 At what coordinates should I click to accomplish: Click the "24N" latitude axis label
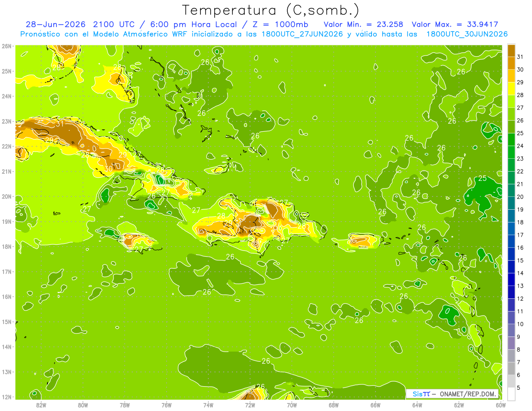pos(7,96)
